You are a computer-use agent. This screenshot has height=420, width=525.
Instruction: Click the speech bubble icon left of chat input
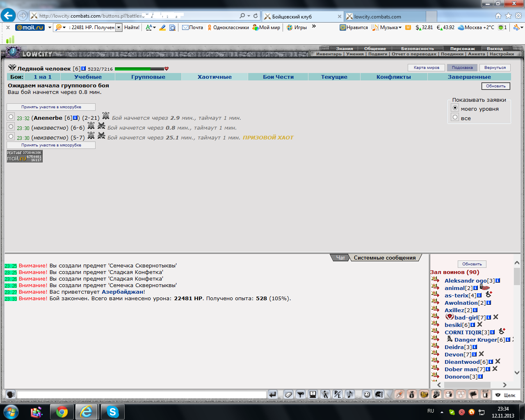coord(11,395)
